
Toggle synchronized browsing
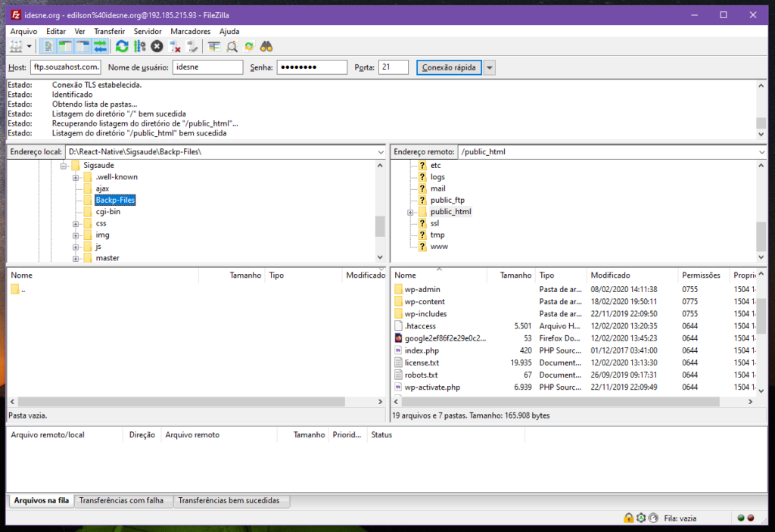pyautogui.click(x=249, y=46)
